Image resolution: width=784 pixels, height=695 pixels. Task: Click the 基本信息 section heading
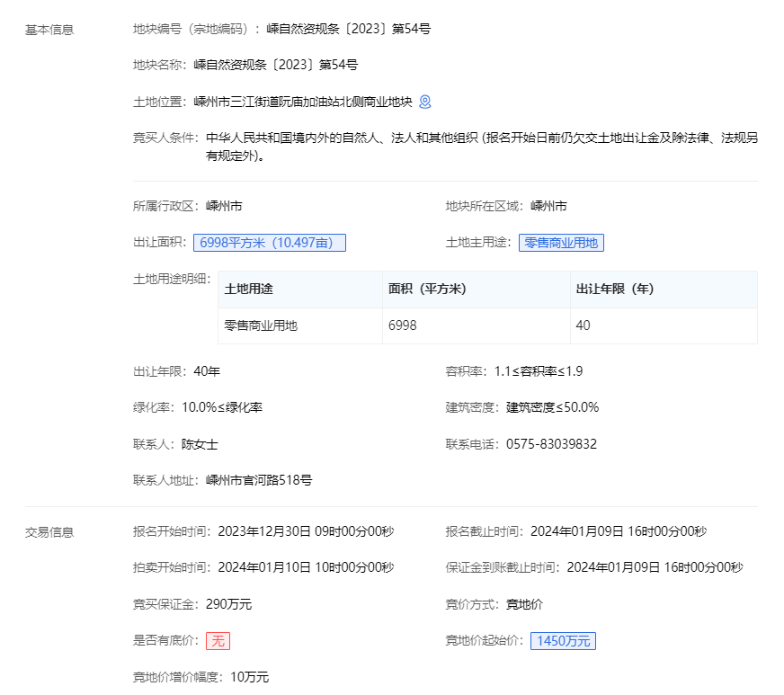(49, 30)
